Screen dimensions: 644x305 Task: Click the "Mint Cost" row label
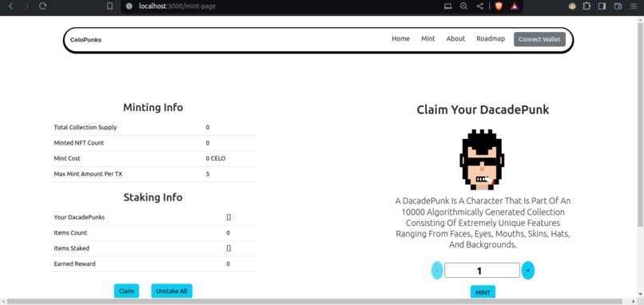click(67, 158)
